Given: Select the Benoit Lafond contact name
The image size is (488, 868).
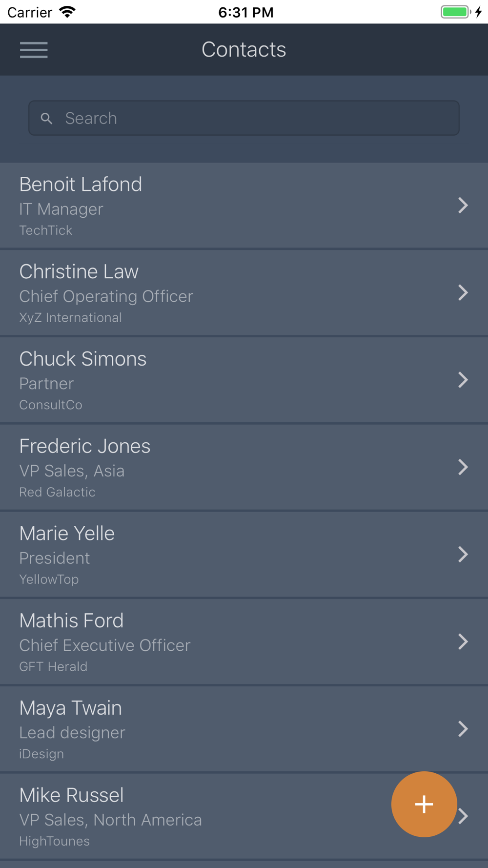Looking at the screenshot, I should tap(81, 185).
